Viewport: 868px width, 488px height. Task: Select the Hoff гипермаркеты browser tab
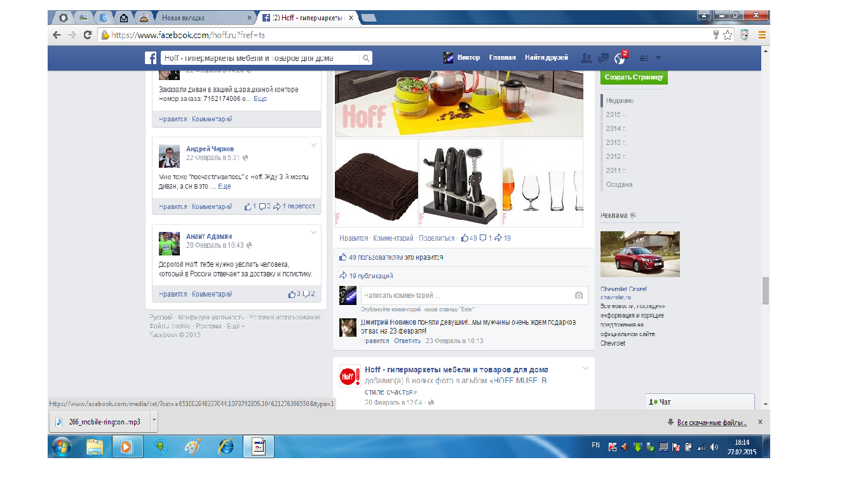(x=309, y=18)
